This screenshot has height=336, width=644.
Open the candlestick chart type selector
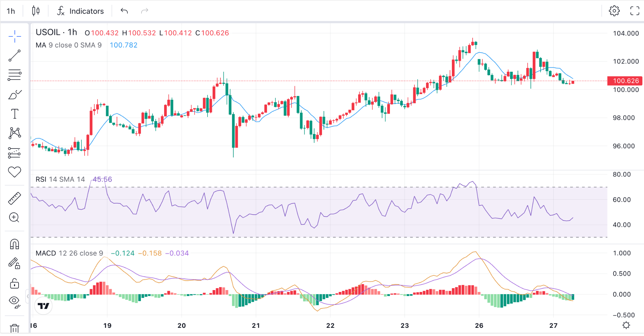coord(36,11)
